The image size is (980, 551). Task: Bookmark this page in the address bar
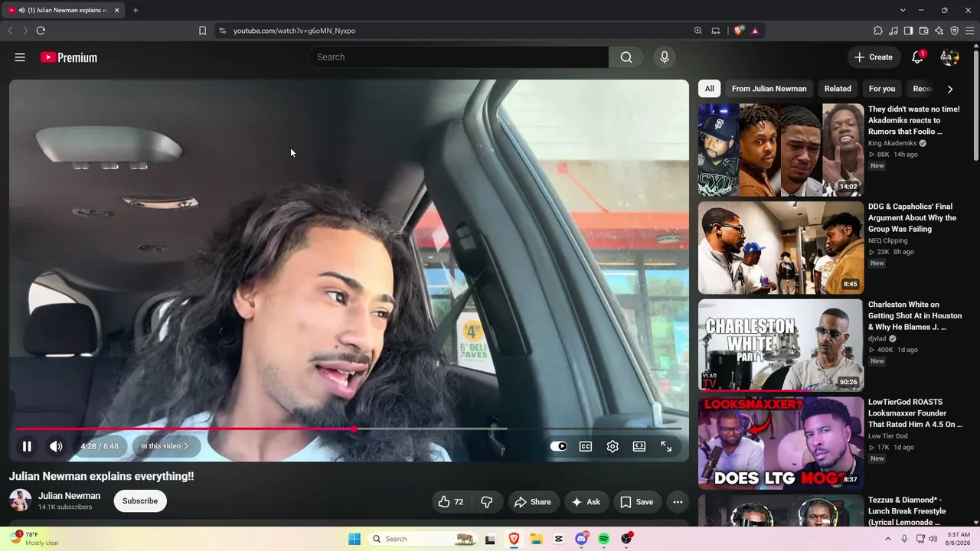(x=202, y=31)
